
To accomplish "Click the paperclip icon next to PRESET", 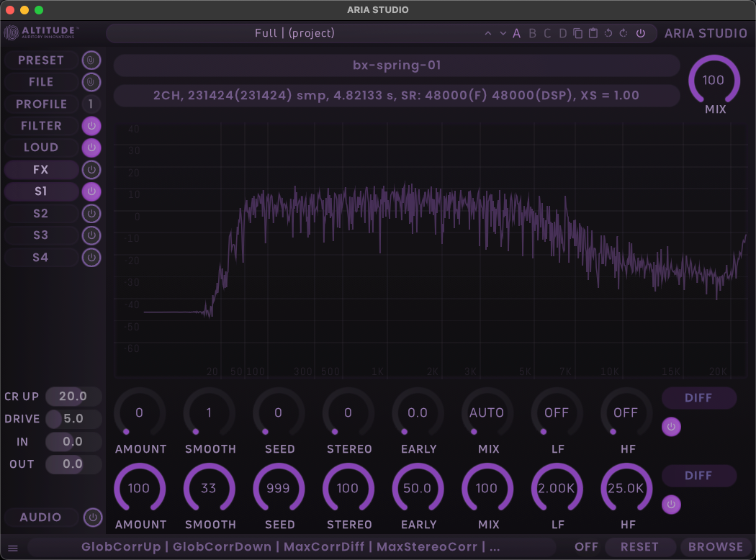I will [91, 60].
